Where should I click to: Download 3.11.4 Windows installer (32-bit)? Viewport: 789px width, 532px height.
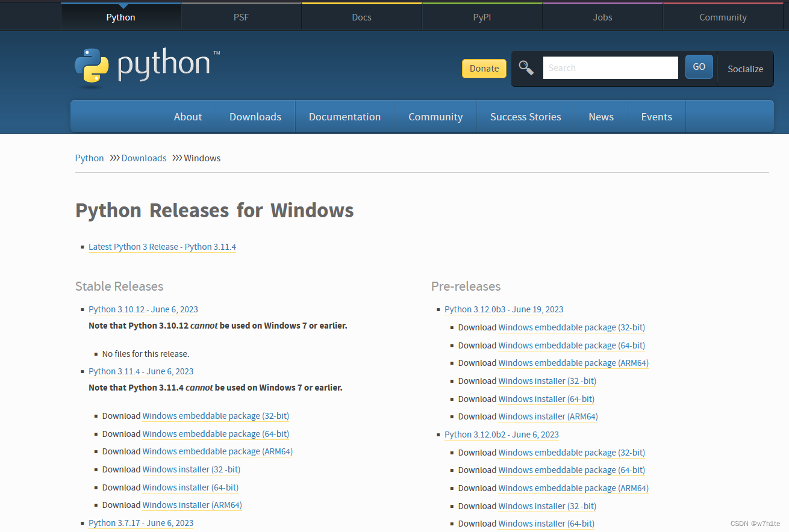(192, 469)
